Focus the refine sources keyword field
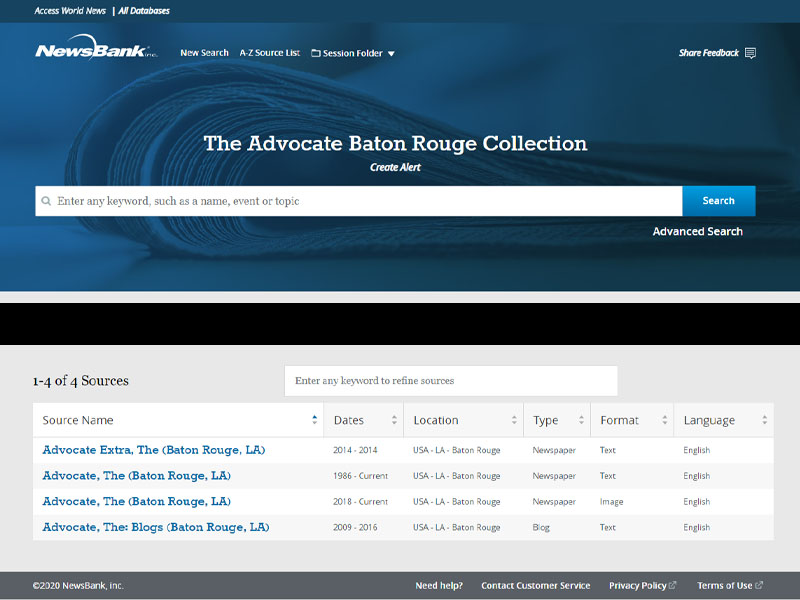The height and width of the screenshot is (600, 800). click(x=451, y=381)
